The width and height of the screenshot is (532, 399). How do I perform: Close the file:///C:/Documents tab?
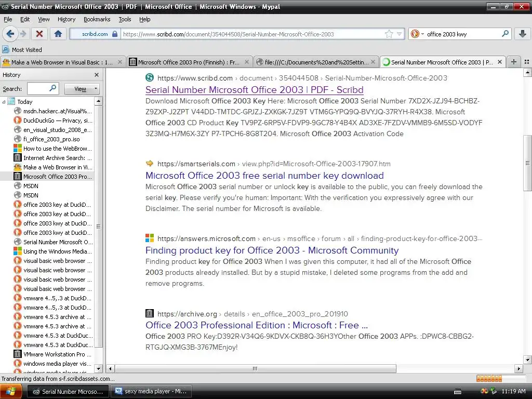pyautogui.click(x=373, y=62)
